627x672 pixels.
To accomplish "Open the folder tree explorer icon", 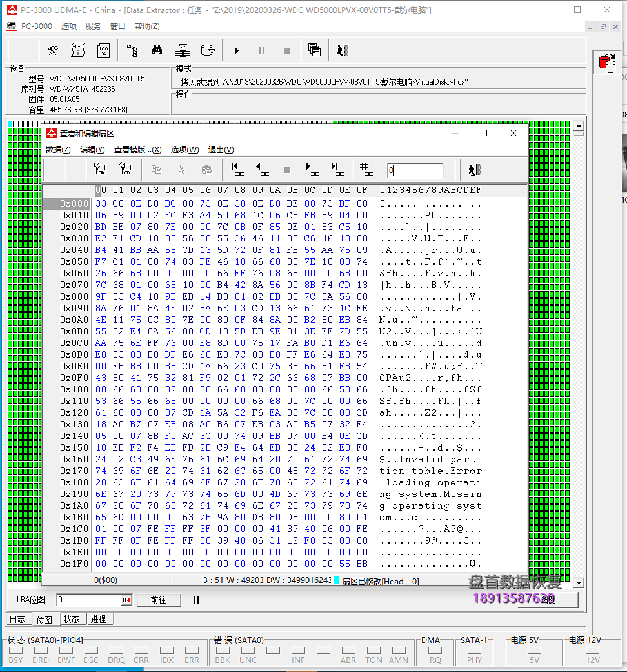I will click(x=132, y=50).
